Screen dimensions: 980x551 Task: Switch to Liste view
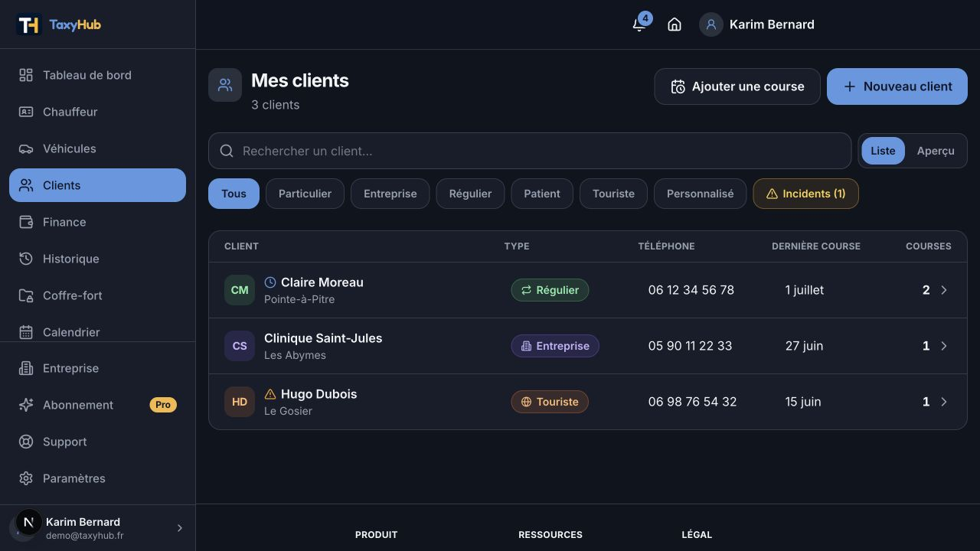click(x=883, y=151)
